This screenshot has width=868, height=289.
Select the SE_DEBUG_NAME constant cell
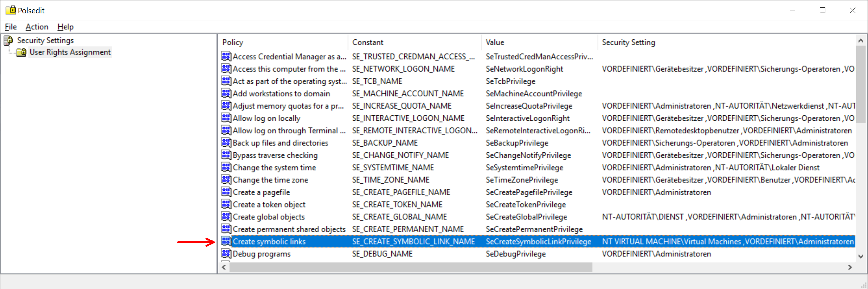(382, 254)
